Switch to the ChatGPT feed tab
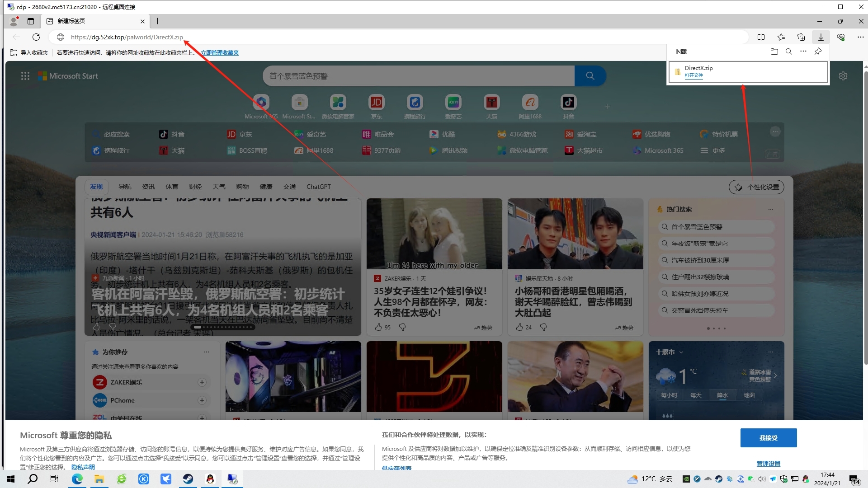 pyautogui.click(x=318, y=186)
